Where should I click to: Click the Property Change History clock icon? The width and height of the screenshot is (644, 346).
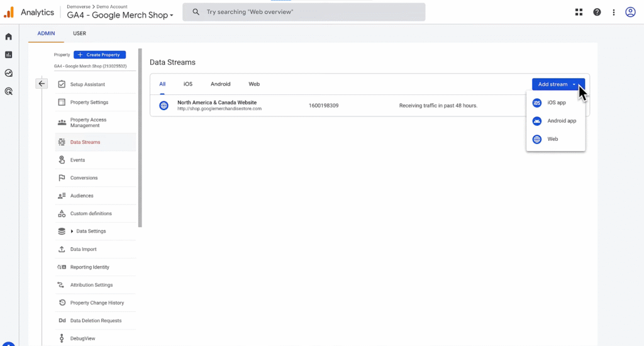tap(62, 303)
